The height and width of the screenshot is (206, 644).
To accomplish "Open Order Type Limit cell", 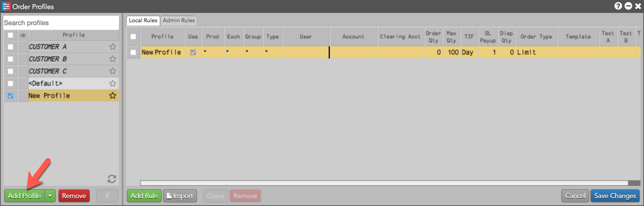I will [536, 52].
